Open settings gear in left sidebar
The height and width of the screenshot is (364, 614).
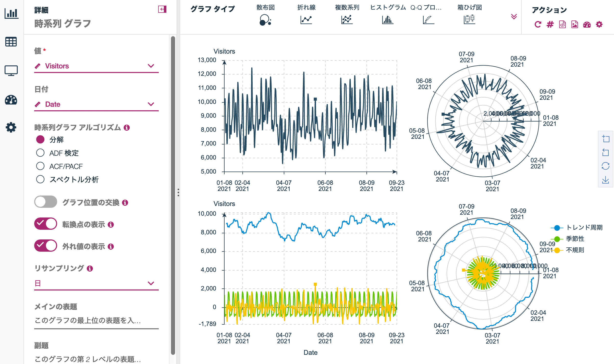click(x=11, y=127)
